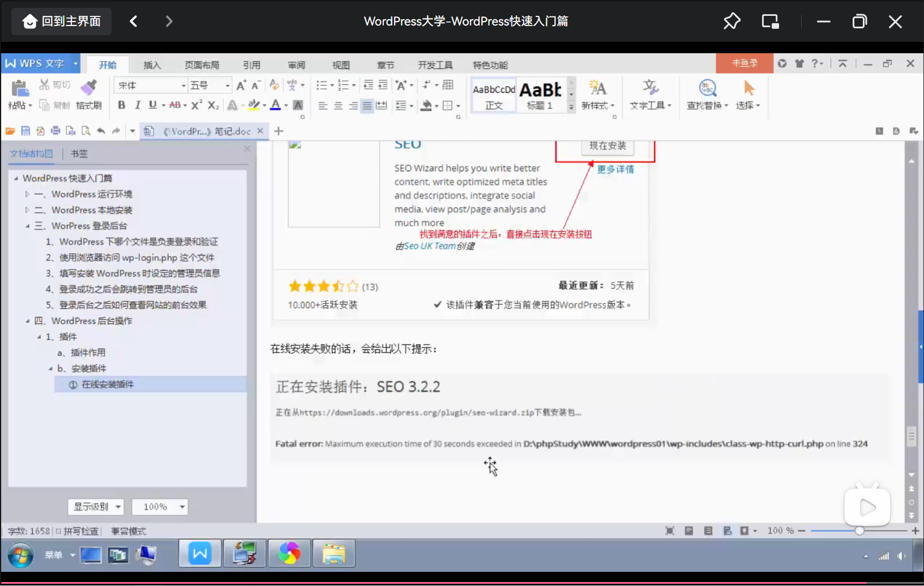Collapse the 四、WordPress 后台操作 node
The width and height of the screenshot is (924, 586).
pyautogui.click(x=27, y=321)
